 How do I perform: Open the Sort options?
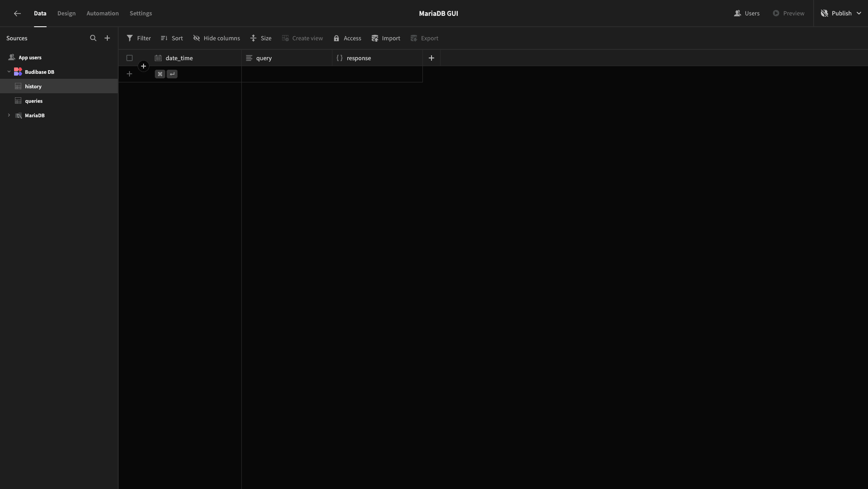pyautogui.click(x=172, y=38)
